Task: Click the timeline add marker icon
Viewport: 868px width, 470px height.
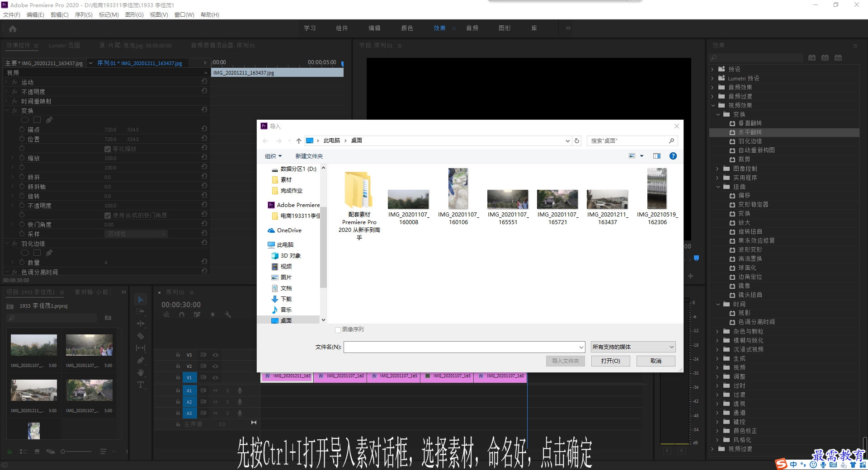Action: point(212,315)
